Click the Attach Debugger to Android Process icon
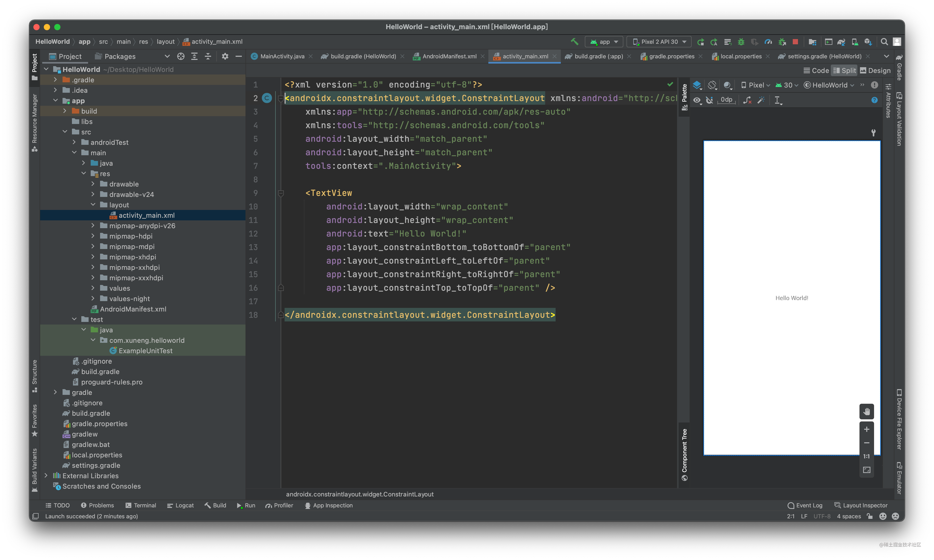This screenshot has height=560, width=934. (x=782, y=41)
